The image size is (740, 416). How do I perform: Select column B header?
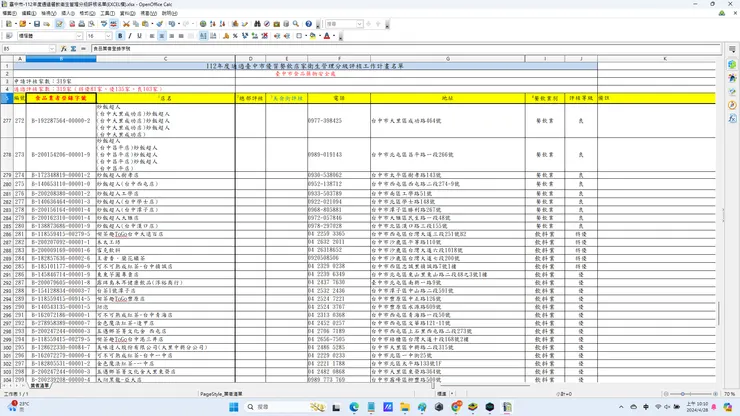(x=61, y=59)
